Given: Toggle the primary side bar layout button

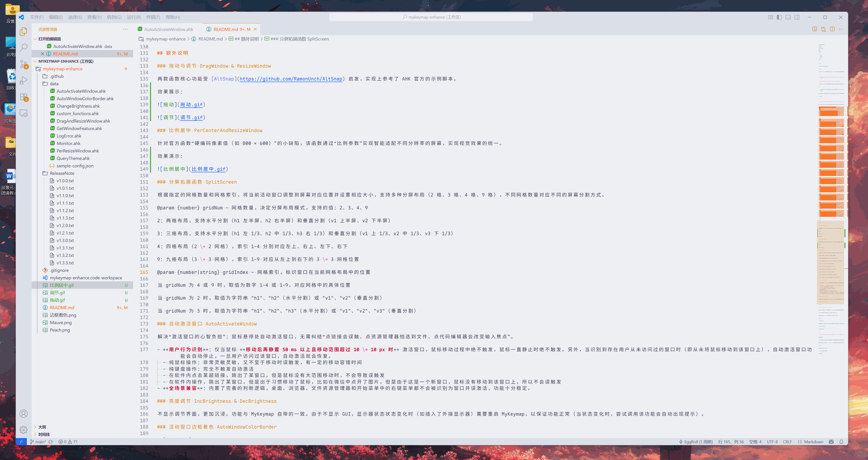Looking at the screenshot, I should tap(779, 17).
